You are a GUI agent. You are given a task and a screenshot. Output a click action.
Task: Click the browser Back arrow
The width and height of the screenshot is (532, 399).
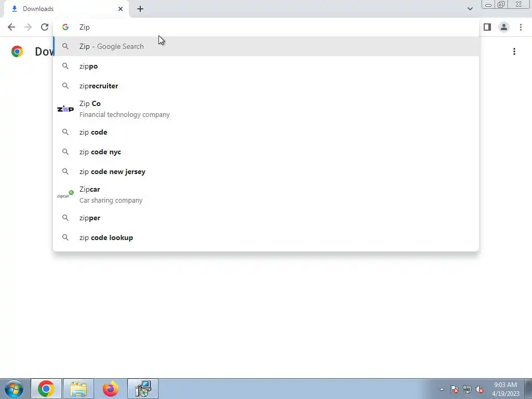point(11,27)
